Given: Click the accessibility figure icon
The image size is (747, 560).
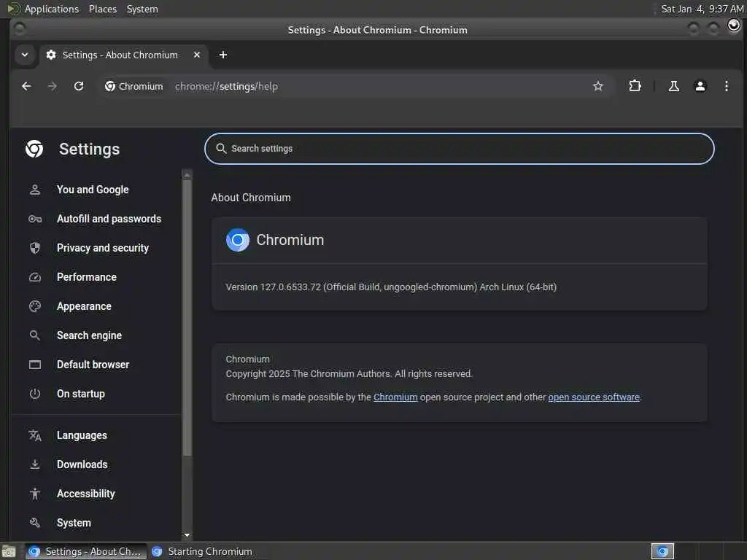Looking at the screenshot, I should pyautogui.click(x=35, y=494).
